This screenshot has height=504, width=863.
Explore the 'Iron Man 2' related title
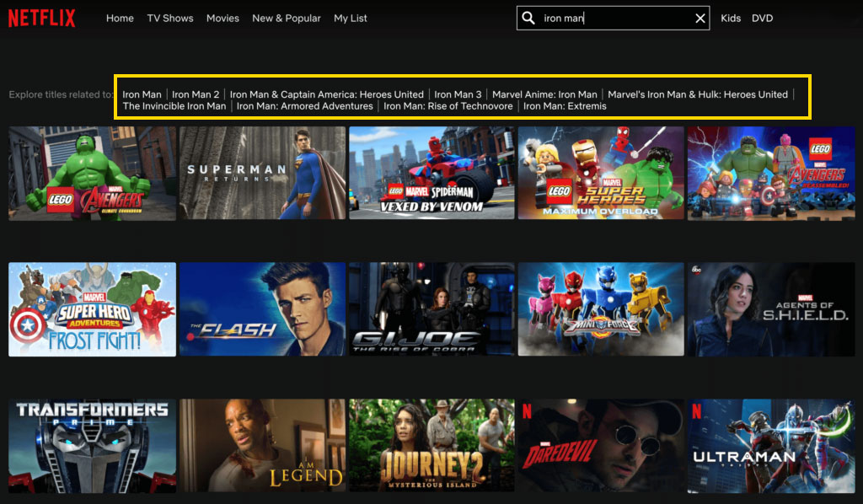(x=196, y=94)
